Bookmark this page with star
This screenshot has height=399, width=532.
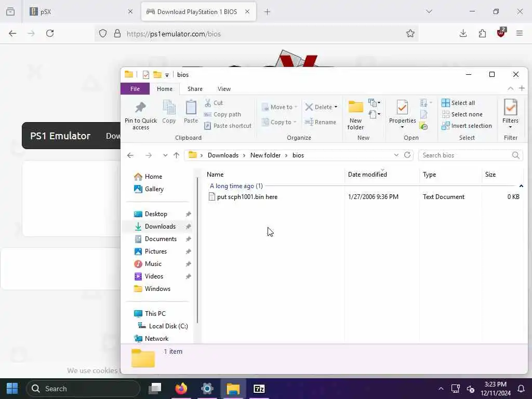410,33
